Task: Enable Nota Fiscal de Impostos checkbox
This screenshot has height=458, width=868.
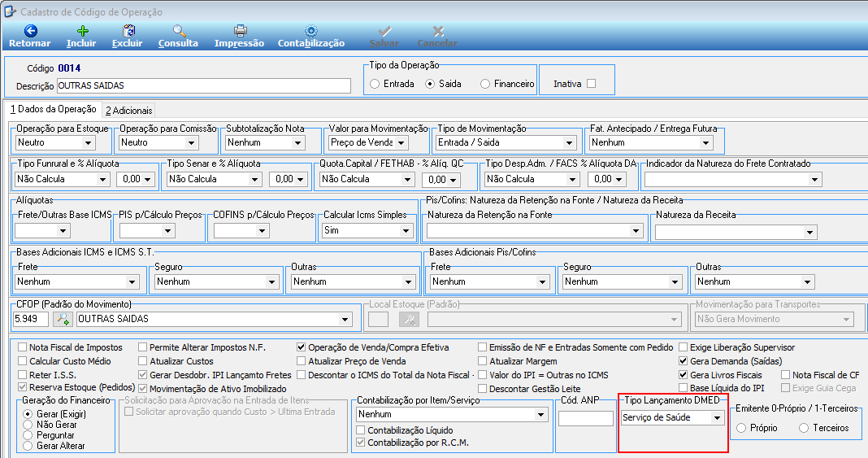Action: (x=23, y=347)
